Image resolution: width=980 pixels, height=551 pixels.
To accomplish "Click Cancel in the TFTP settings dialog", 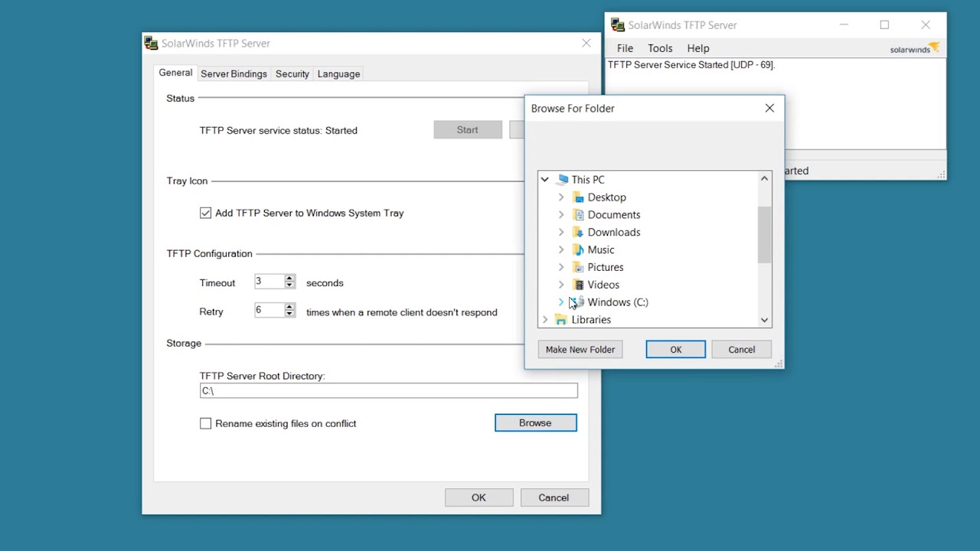I will pyautogui.click(x=554, y=497).
